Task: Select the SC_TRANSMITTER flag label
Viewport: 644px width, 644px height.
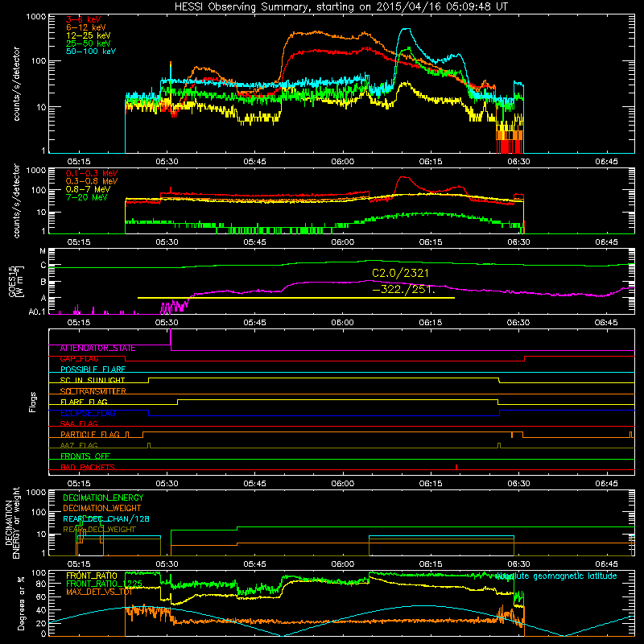Action: [93, 391]
